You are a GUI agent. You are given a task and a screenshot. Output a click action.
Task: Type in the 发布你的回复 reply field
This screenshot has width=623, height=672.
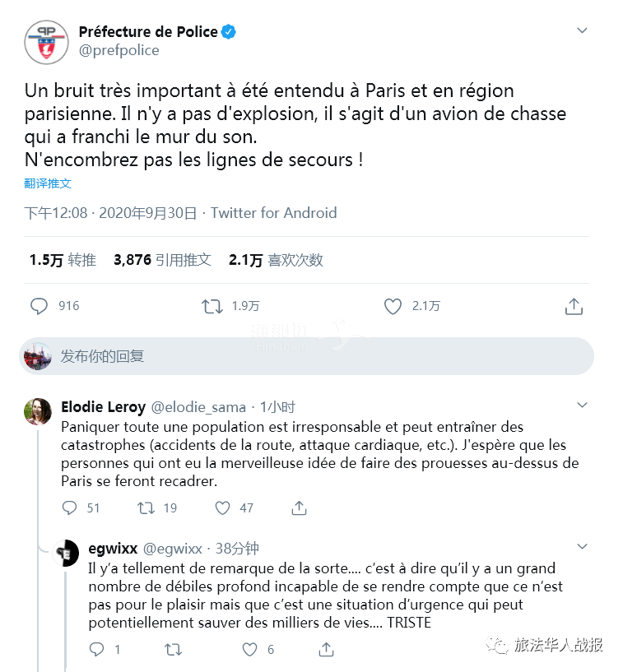pyautogui.click(x=321, y=356)
